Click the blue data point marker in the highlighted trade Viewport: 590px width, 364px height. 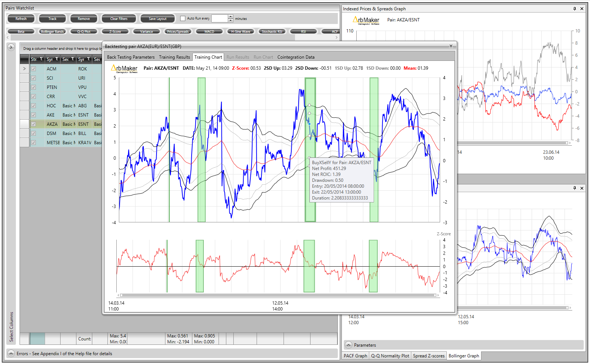pyautogui.click(x=309, y=124)
